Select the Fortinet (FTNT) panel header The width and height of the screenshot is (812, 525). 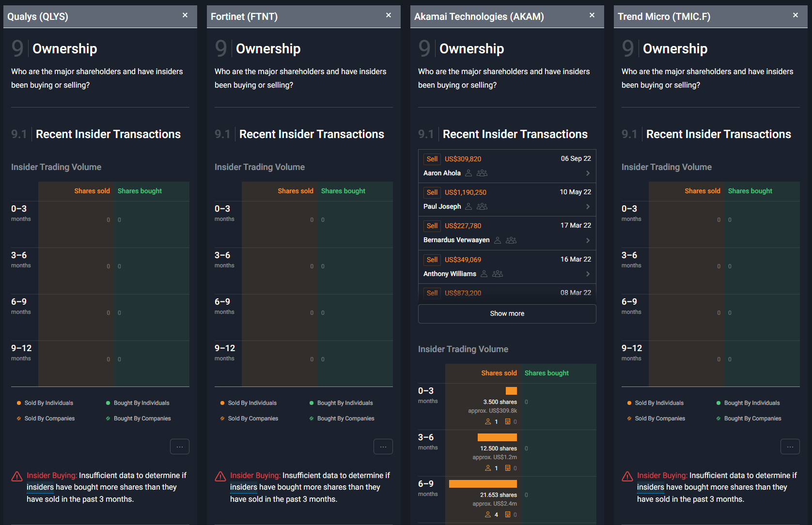pyautogui.click(x=304, y=16)
